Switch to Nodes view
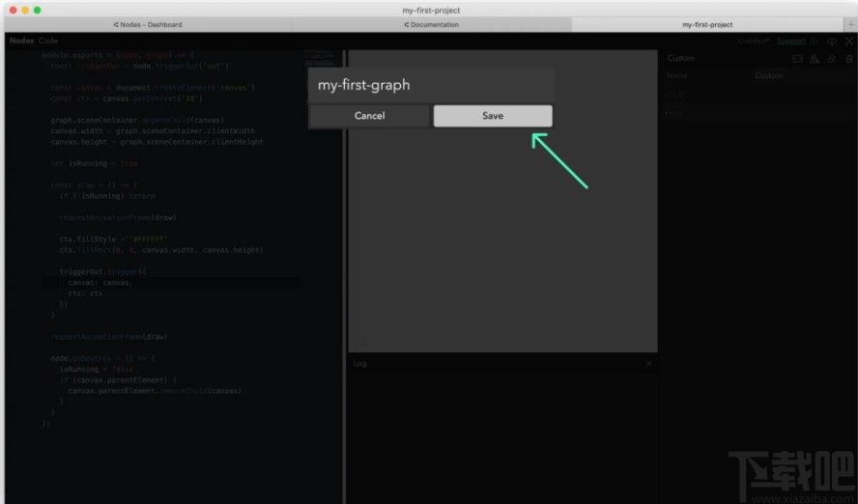Viewport: 858px width, 504px height. tap(21, 41)
